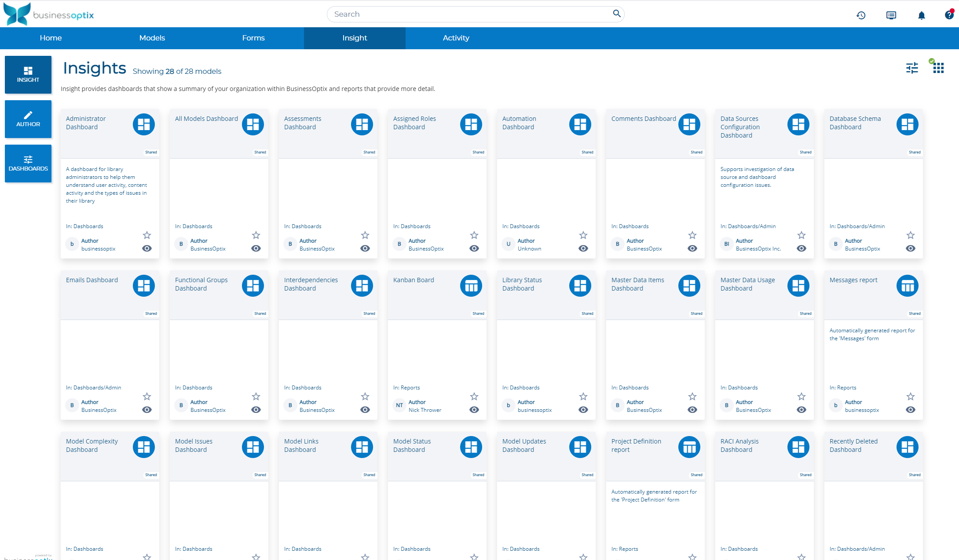Image resolution: width=959 pixels, height=560 pixels.
Task: Go to the Activity tab
Action: [456, 38]
